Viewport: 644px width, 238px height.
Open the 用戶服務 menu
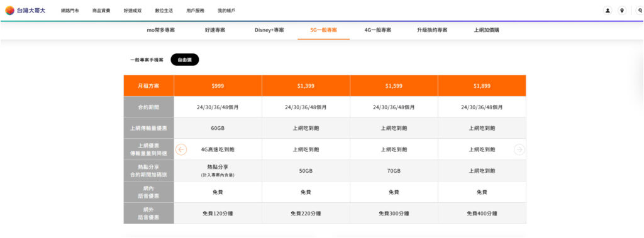coord(195,11)
